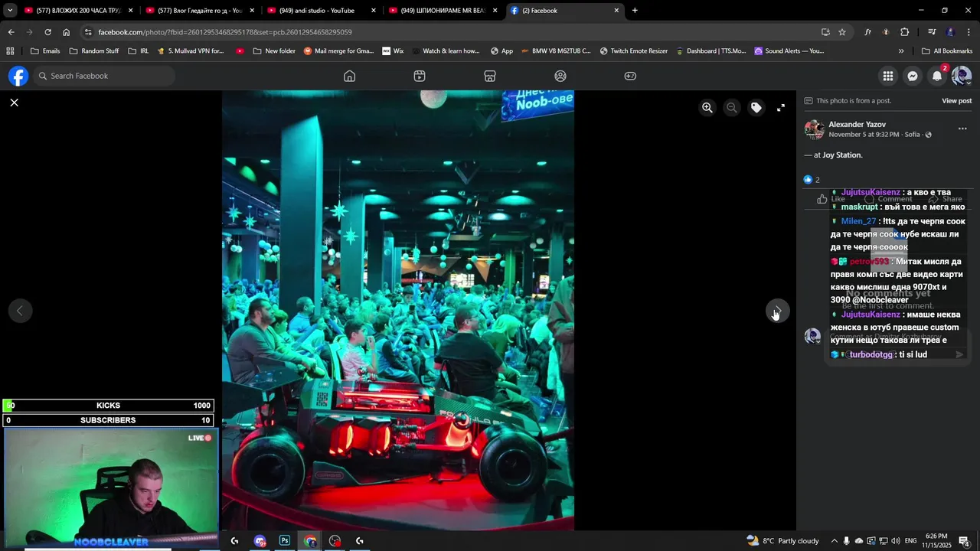This screenshot has width=980, height=551.
Task: Tag the photo with the tag icon
Action: click(x=756, y=108)
